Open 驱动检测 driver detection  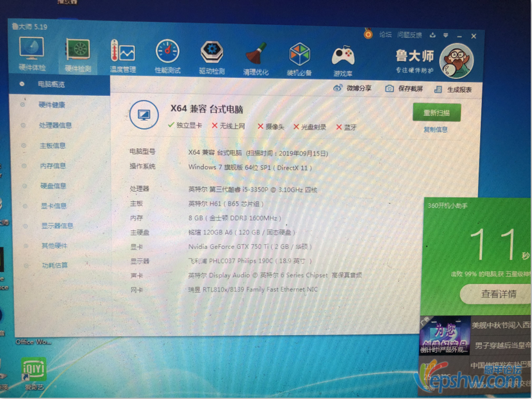212,57
